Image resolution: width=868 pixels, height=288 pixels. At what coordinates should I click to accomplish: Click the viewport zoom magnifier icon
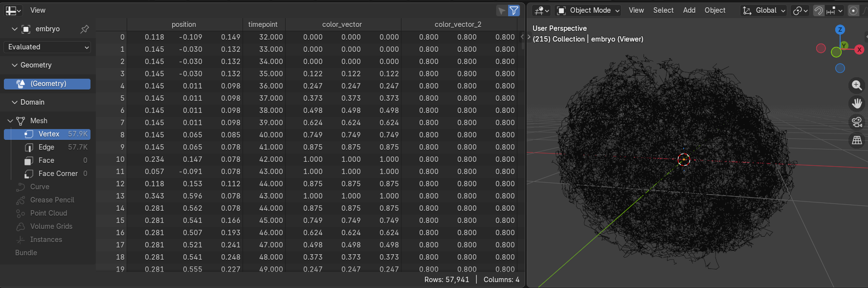click(857, 85)
